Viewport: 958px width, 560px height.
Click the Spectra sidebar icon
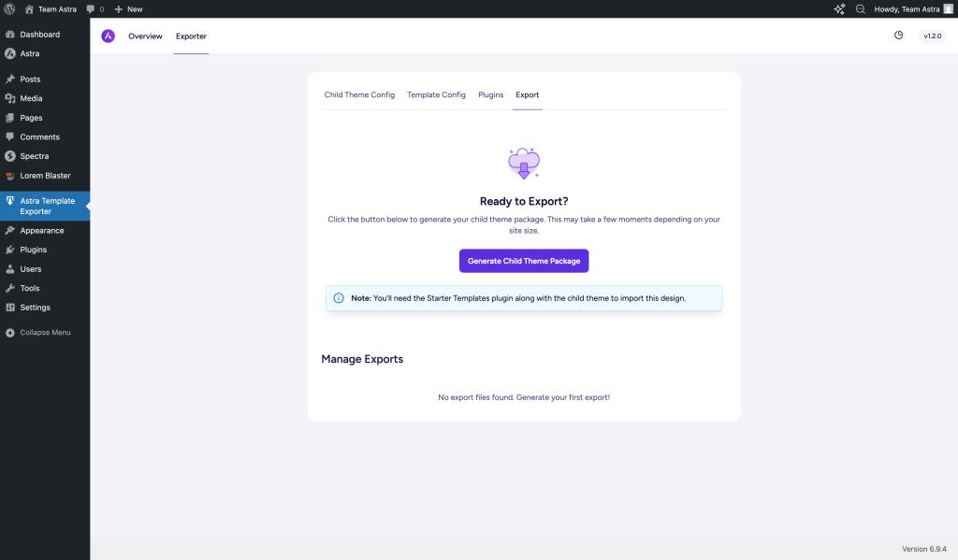(9, 156)
